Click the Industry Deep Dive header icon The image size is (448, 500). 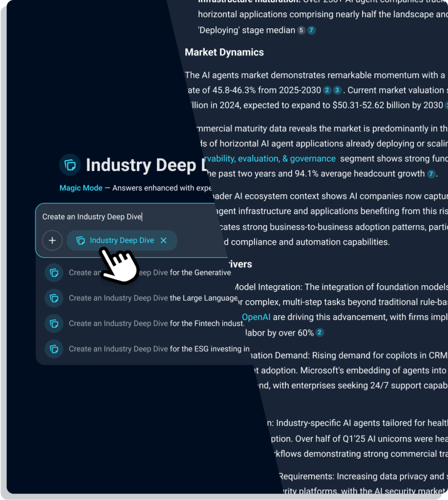click(70, 165)
